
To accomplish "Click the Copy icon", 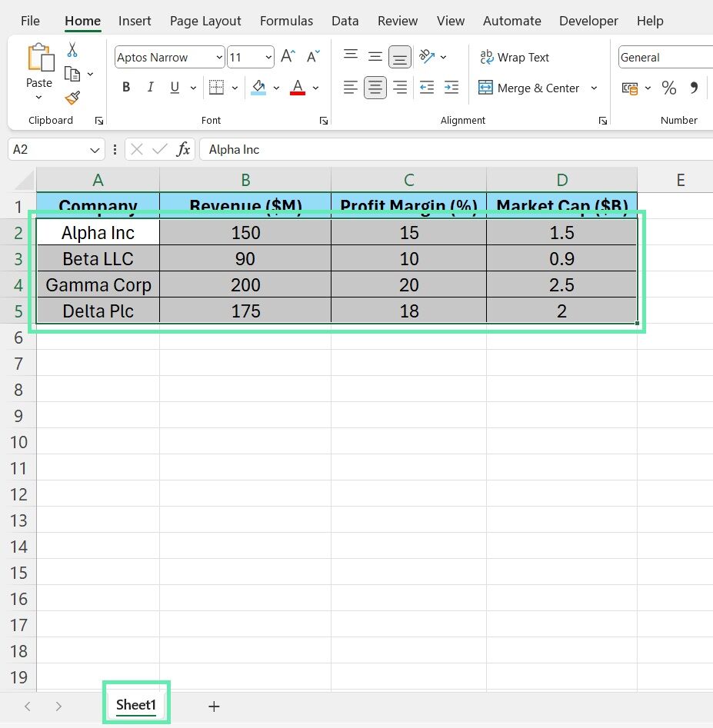I will (72, 74).
